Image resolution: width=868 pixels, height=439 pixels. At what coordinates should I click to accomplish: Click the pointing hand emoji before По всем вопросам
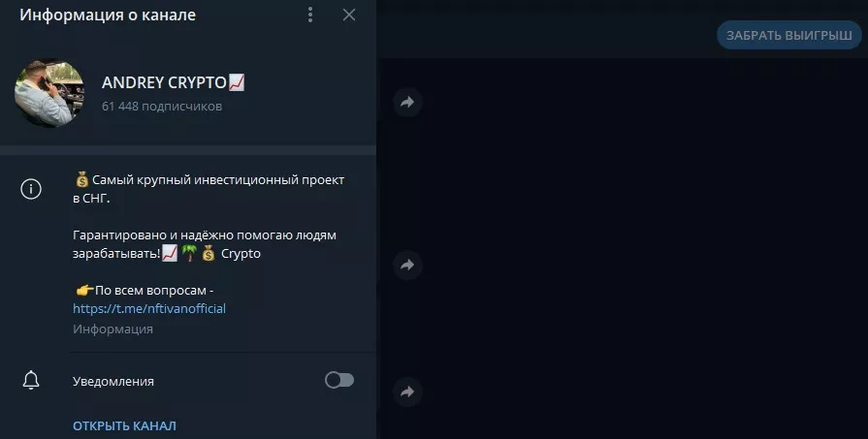(x=83, y=290)
